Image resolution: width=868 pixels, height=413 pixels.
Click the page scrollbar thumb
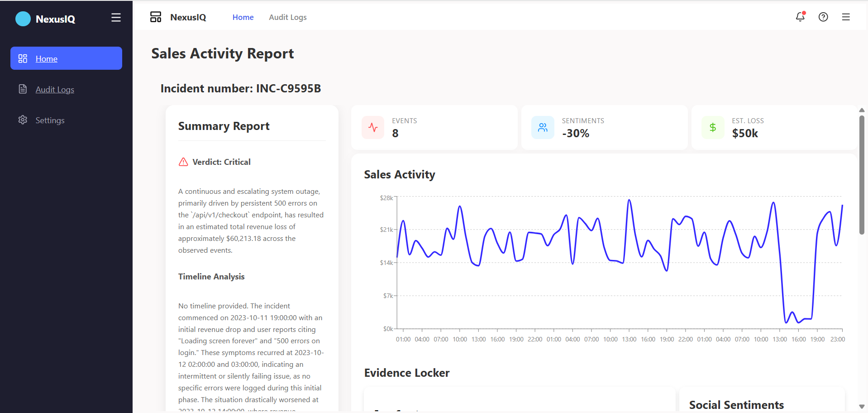(862, 174)
